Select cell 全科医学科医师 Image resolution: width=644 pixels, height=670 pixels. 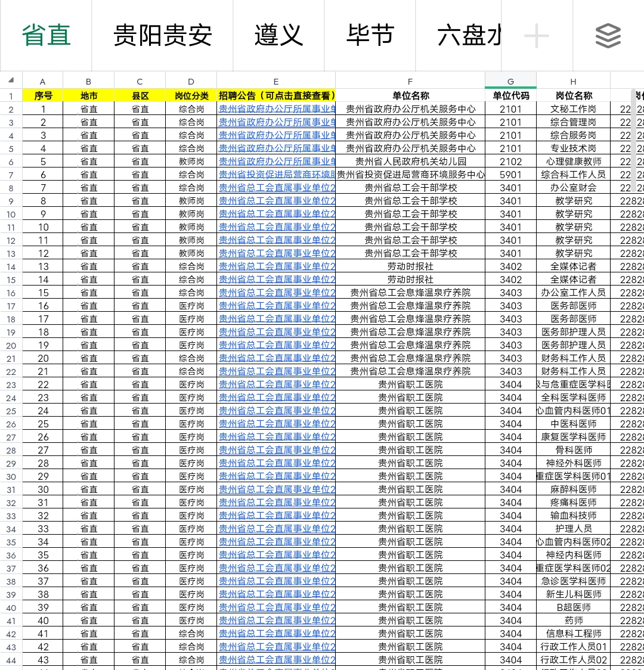click(573, 398)
